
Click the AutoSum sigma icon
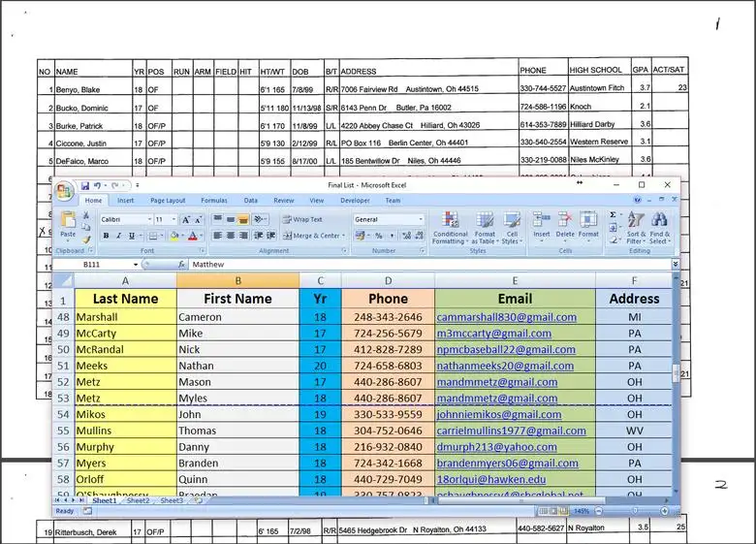pyautogui.click(x=613, y=215)
